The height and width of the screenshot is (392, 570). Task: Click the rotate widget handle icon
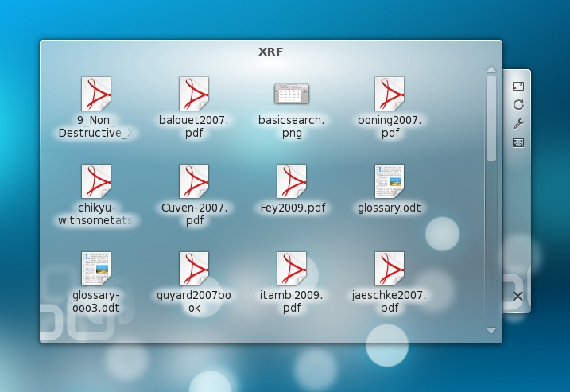518,105
